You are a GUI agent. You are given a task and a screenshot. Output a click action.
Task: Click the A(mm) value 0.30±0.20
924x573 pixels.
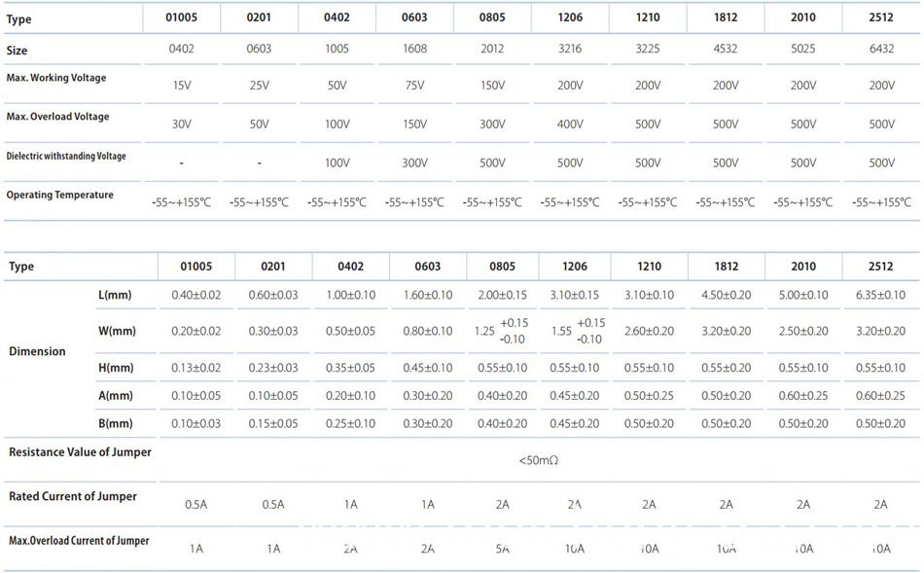click(x=428, y=396)
